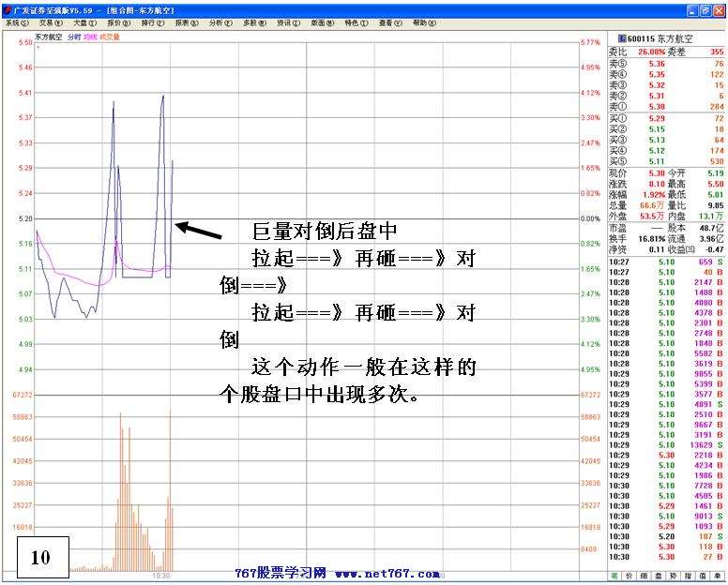The height and width of the screenshot is (585, 728).
Task: Minimize the 广发证券 window
Action: pos(692,10)
